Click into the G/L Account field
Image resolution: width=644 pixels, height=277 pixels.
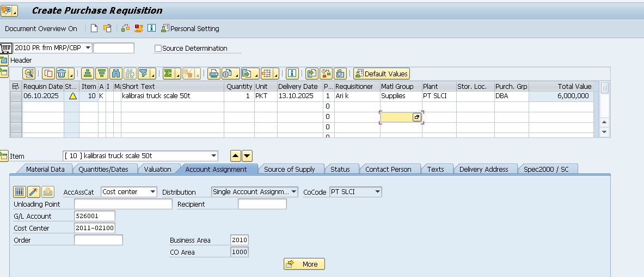(94, 216)
